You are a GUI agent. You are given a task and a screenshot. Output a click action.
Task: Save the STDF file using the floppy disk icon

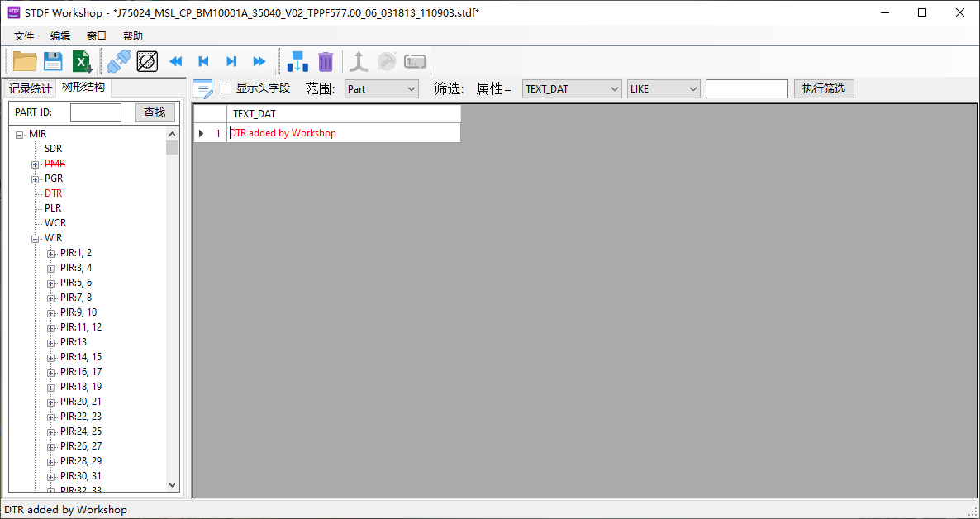(x=53, y=61)
